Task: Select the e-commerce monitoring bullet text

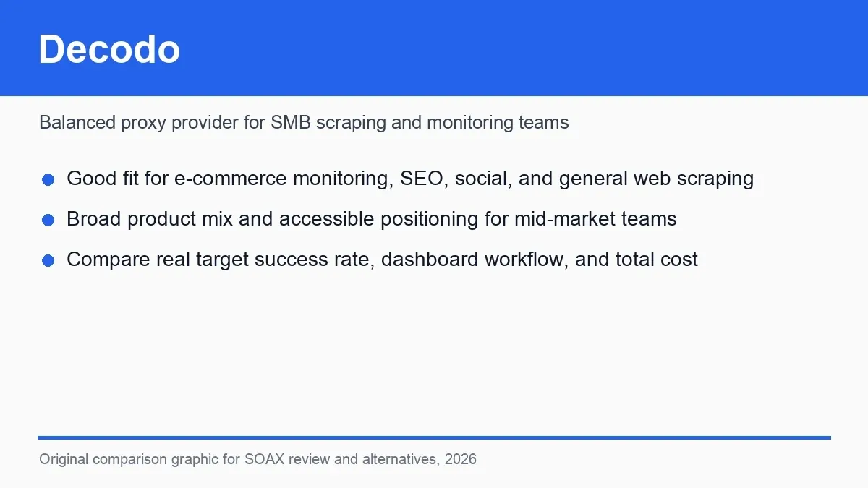Action: click(410, 179)
